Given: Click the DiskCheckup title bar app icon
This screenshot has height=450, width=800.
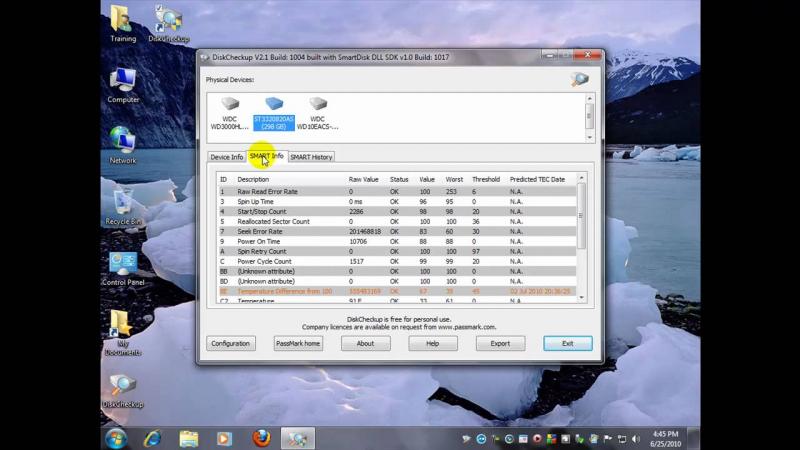Looking at the screenshot, I should 205,58.
